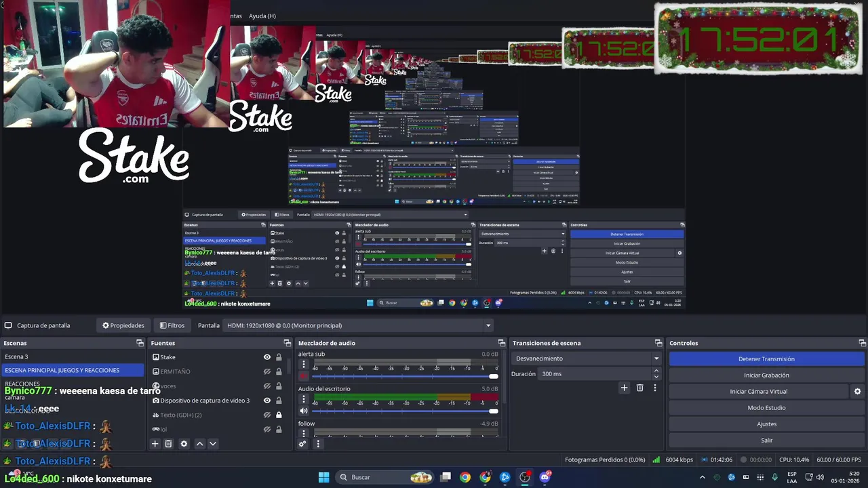This screenshot has height=488, width=868.
Task: Open source properties gear in Fuentes toolbar
Action: tap(184, 444)
